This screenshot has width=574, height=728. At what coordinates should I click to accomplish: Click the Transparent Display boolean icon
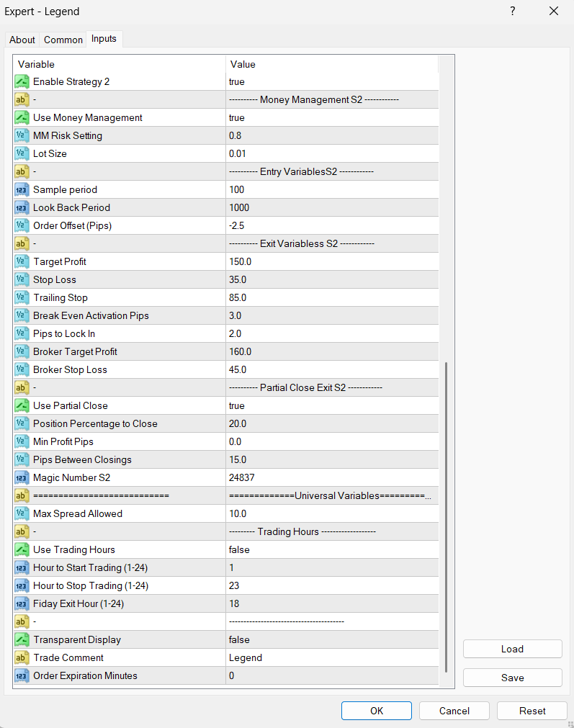point(22,639)
